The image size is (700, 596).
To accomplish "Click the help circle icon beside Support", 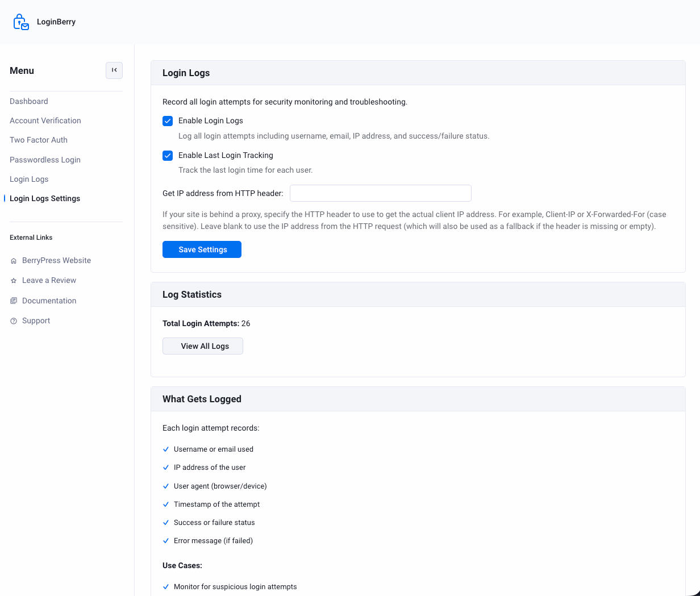I will tap(14, 321).
